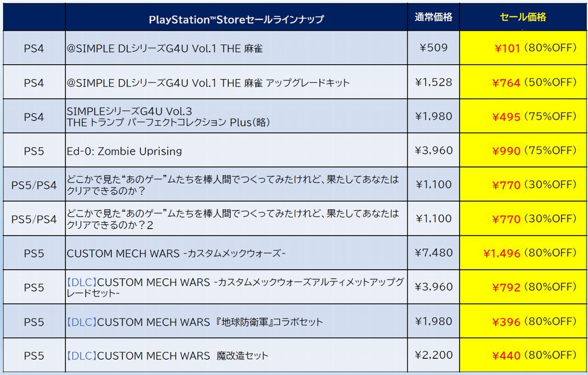Click the ¥792 (80%OFF) sale price
588x375 pixels.
pyautogui.click(x=534, y=287)
